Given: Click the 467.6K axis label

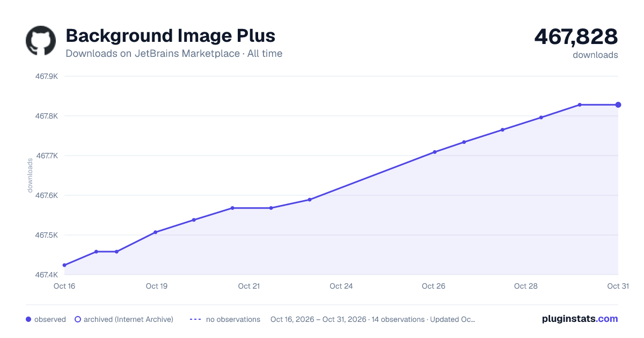Looking at the screenshot, I should [47, 195].
